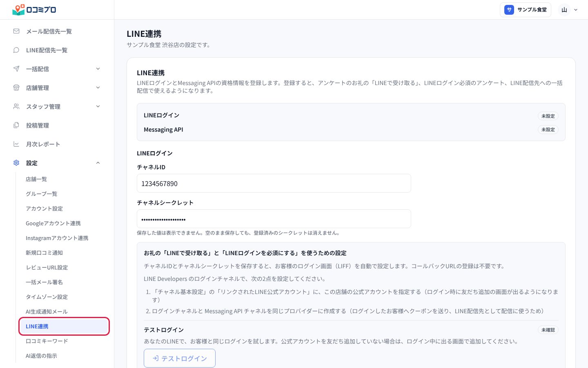The height and width of the screenshot is (368, 588).
Task: Open アカウント設定
Action: click(x=45, y=209)
